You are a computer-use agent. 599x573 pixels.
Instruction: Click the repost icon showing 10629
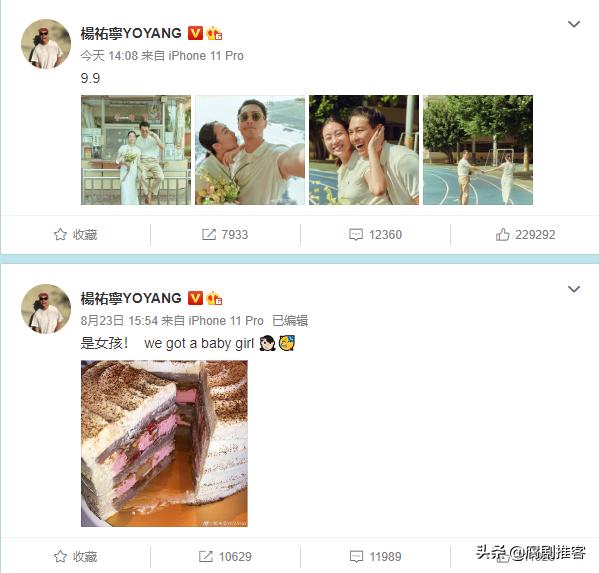pos(206,556)
